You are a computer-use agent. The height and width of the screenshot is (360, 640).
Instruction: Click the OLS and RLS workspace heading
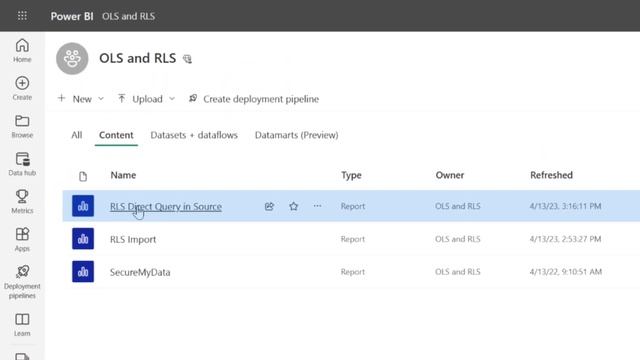(138, 58)
